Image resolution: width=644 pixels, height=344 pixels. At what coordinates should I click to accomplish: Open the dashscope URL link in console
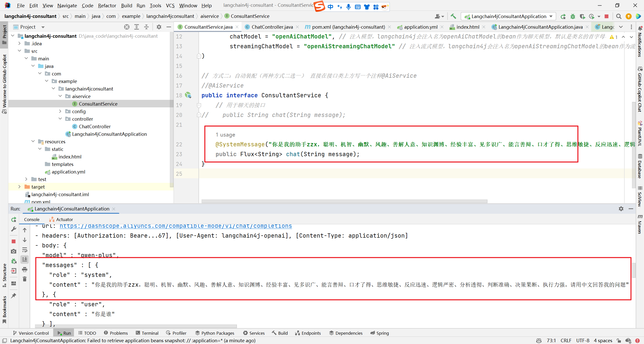point(176,226)
